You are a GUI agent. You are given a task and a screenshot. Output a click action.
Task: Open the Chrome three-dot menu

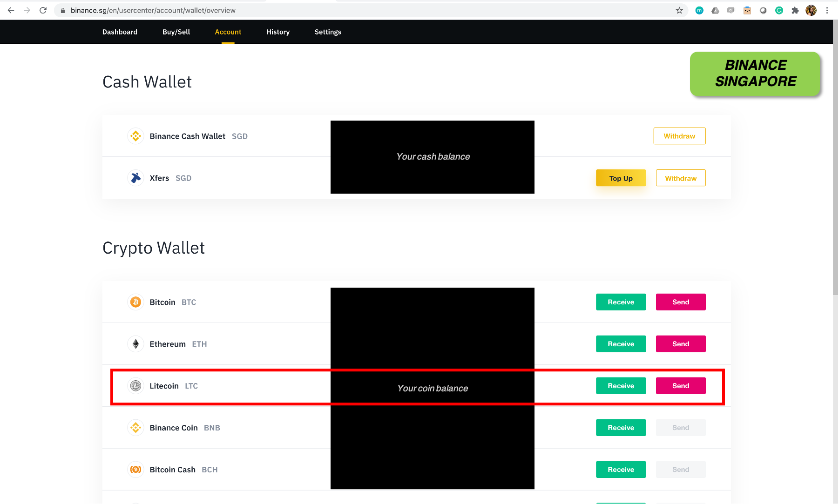[x=827, y=10]
